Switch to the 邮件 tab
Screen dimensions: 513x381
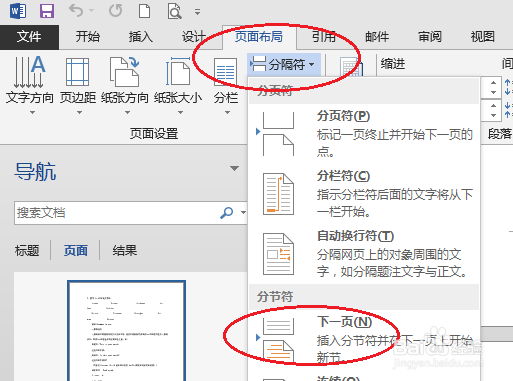(x=377, y=37)
